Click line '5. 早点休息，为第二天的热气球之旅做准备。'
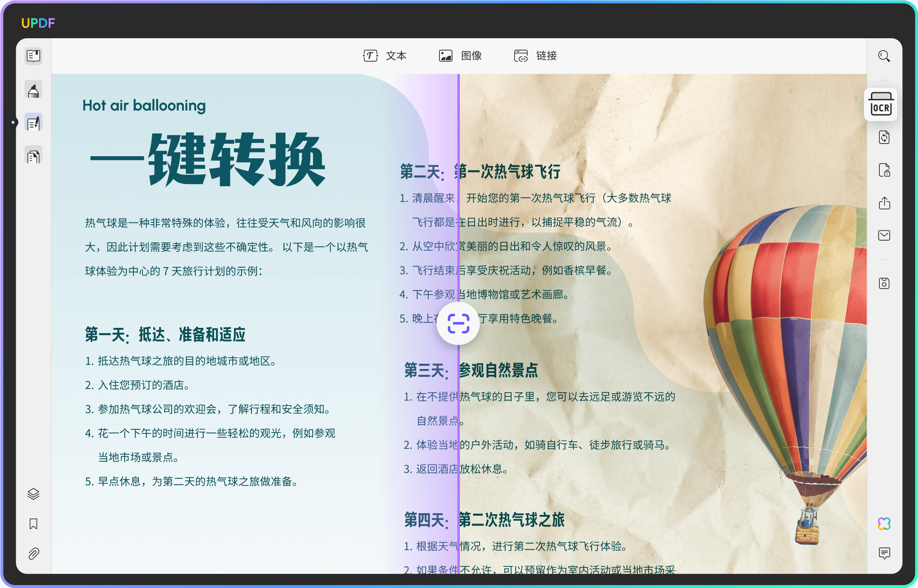This screenshot has height=588, width=918. pos(192,481)
